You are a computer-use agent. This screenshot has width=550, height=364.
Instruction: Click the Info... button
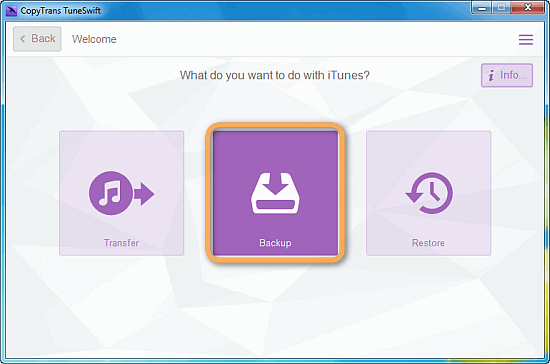pos(507,75)
